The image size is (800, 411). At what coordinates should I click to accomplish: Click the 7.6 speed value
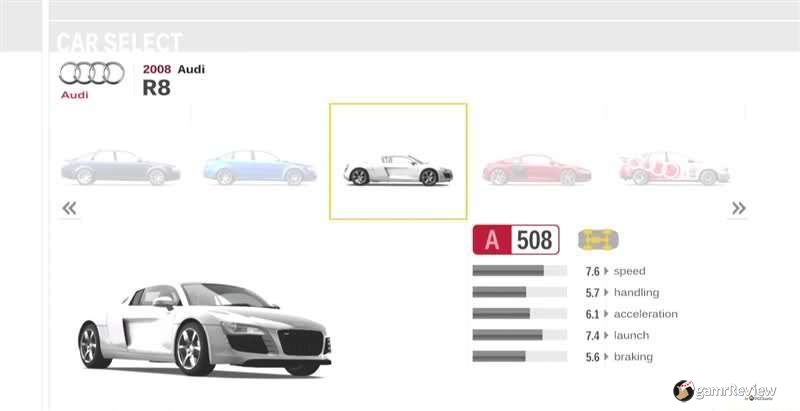[x=592, y=271]
